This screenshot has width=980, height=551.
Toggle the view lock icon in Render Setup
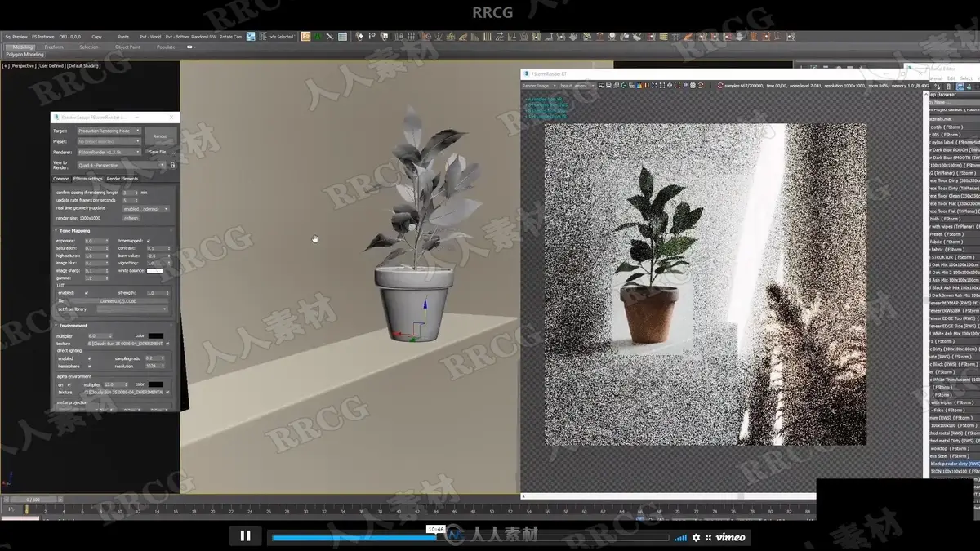pyautogui.click(x=172, y=165)
